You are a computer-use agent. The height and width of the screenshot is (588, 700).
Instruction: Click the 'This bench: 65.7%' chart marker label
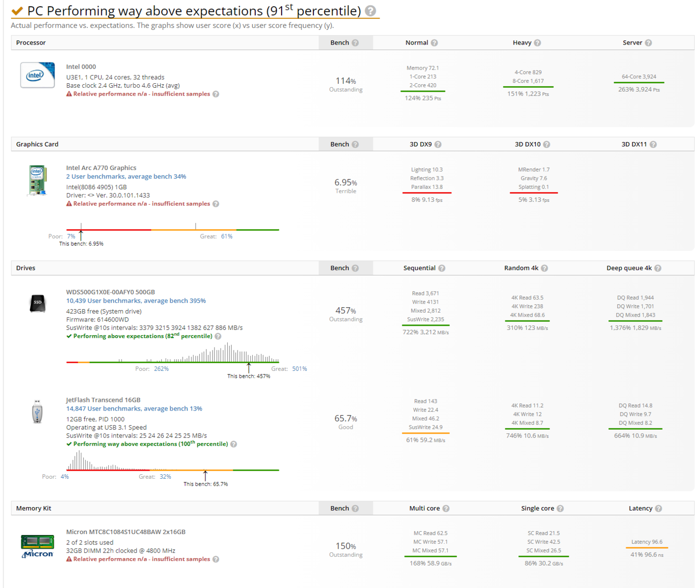pyautogui.click(x=206, y=484)
